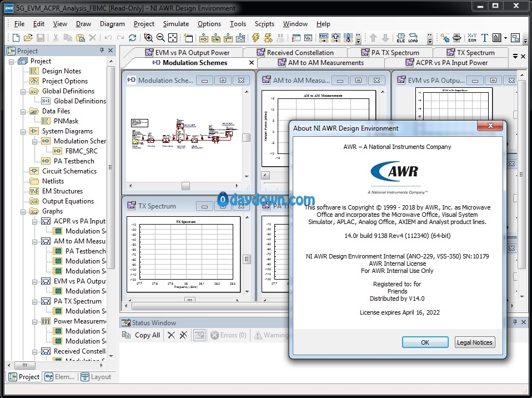
Task: Click the Move Down arrow icon
Action: pos(385,38)
